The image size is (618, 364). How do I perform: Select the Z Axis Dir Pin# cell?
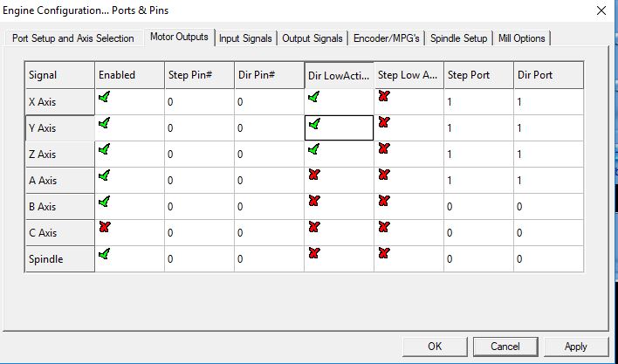click(268, 155)
